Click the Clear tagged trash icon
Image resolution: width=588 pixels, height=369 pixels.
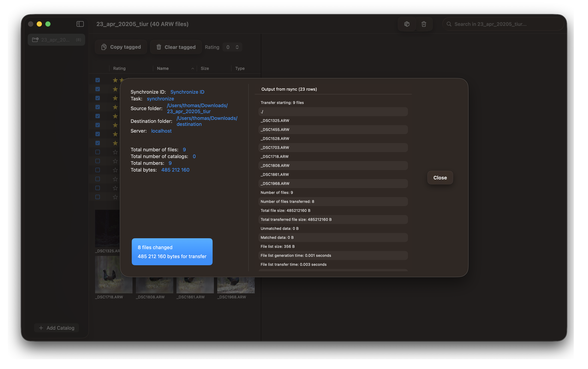tap(159, 47)
